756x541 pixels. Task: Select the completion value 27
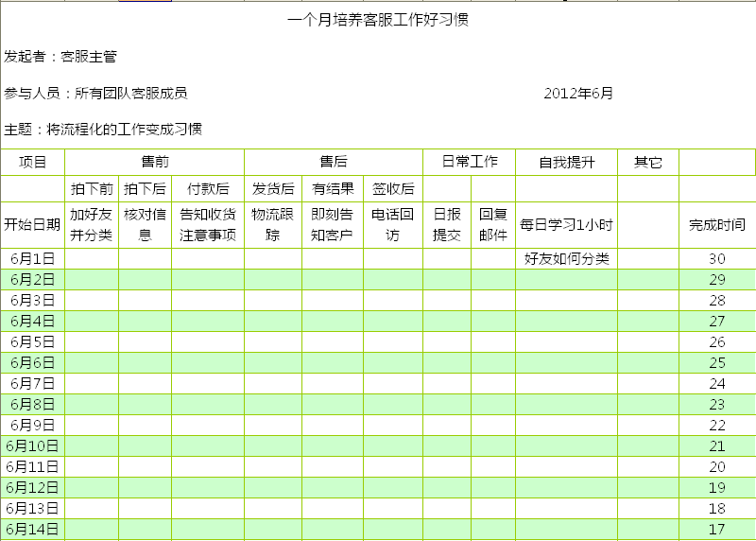click(x=717, y=322)
